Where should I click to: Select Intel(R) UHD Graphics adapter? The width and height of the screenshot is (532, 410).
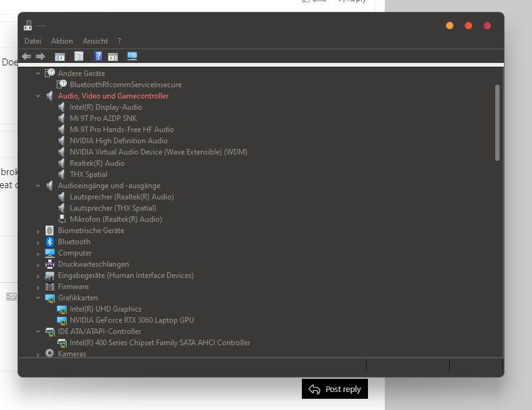click(x=105, y=309)
